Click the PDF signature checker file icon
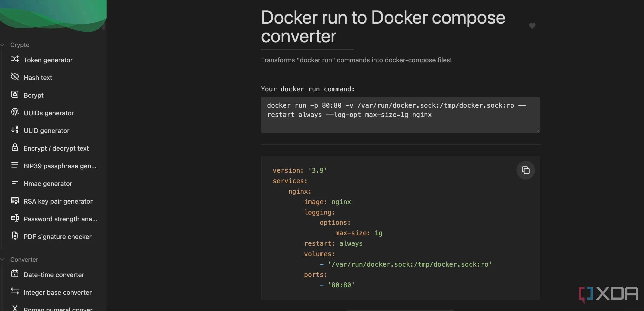 point(15,236)
